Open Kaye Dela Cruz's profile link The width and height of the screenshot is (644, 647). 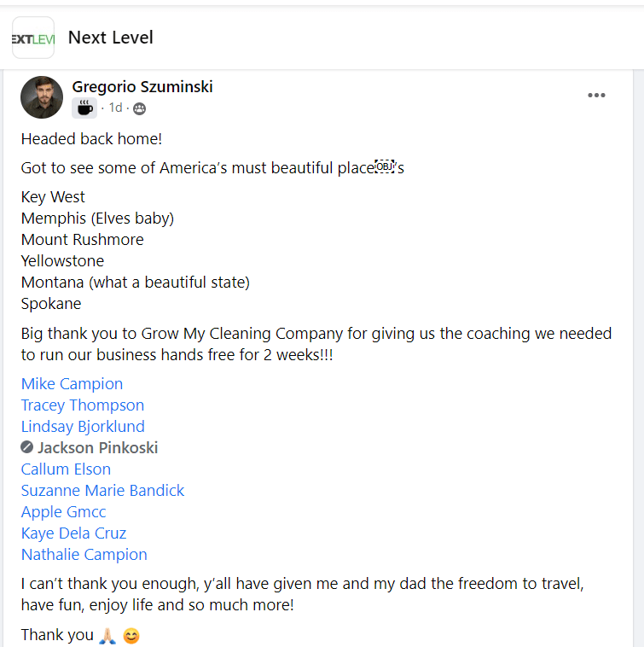tap(73, 533)
